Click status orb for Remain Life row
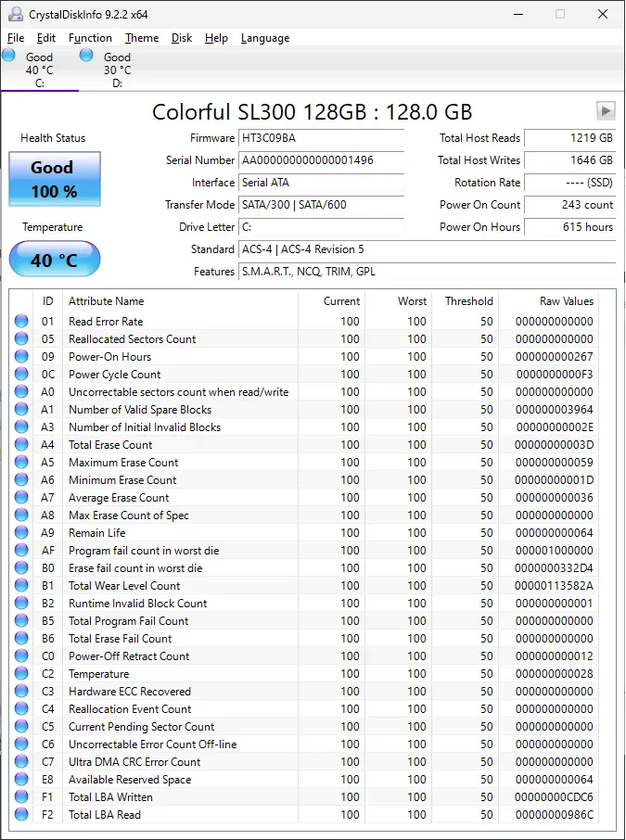 (21, 533)
